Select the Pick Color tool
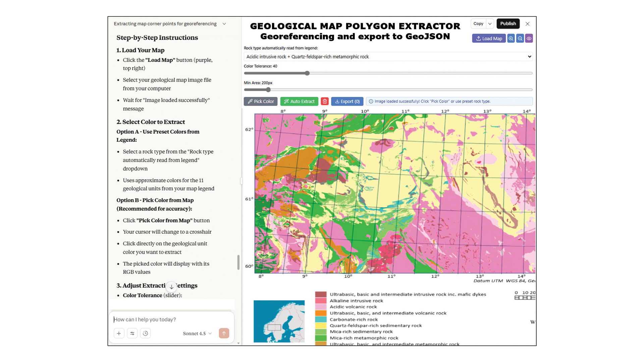 click(x=260, y=101)
